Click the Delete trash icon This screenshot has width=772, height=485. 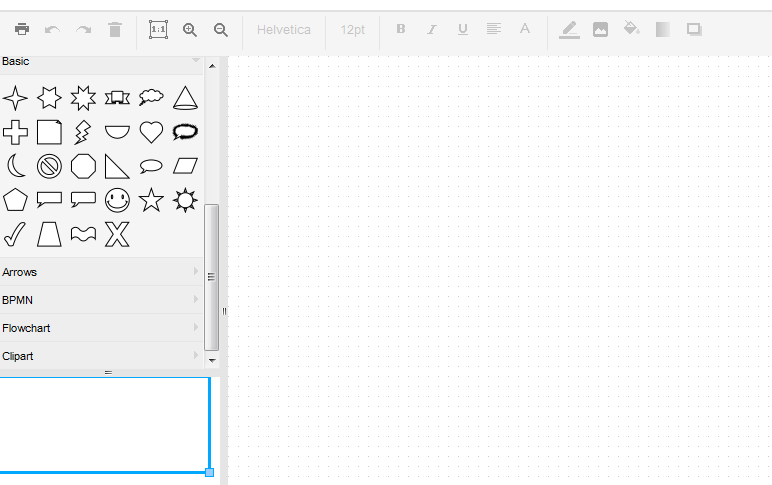(x=115, y=30)
